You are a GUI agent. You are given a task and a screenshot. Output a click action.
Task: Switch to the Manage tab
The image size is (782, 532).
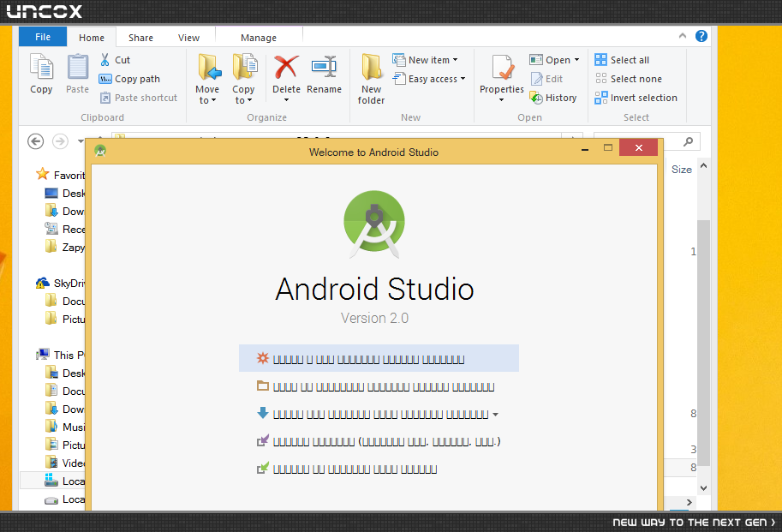click(259, 38)
